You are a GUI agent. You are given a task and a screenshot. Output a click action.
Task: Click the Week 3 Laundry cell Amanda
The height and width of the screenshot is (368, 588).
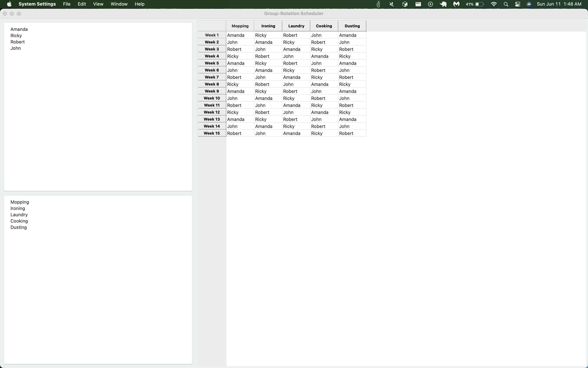[x=296, y=49]
